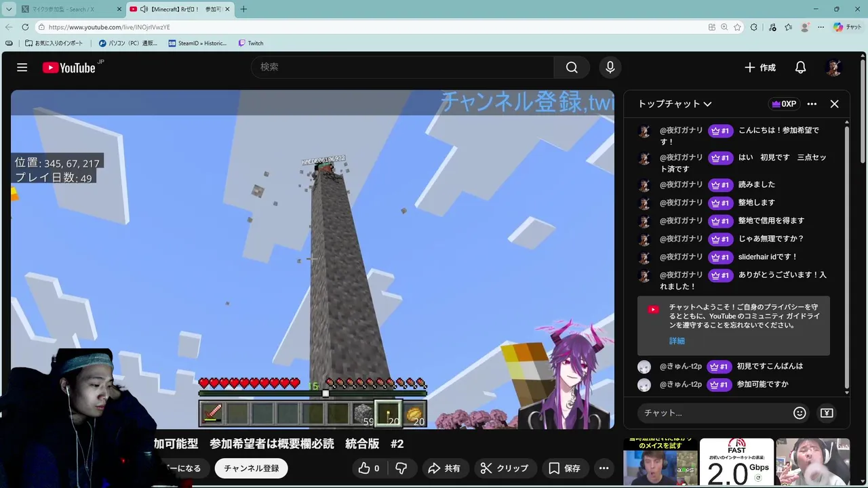The height and width of the screenshot is (488, 868).
Task: Open the 作成 create button
Action: point(760,67)
